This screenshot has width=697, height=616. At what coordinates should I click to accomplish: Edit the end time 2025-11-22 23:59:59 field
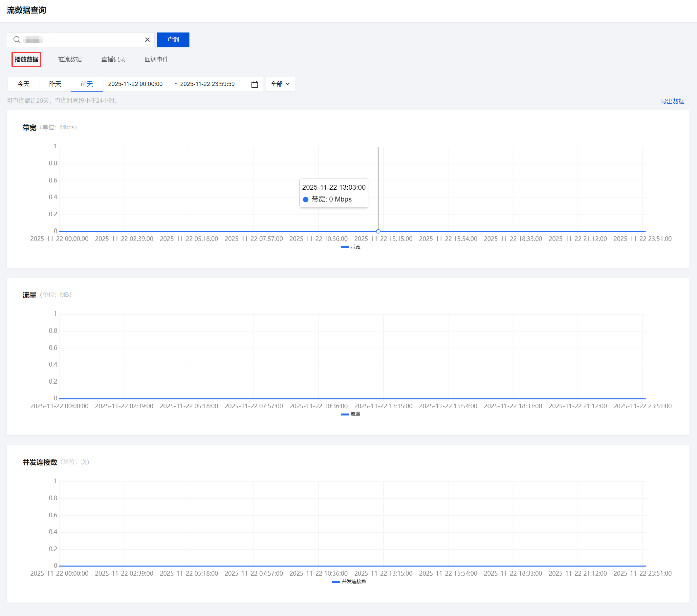[207, 84]
